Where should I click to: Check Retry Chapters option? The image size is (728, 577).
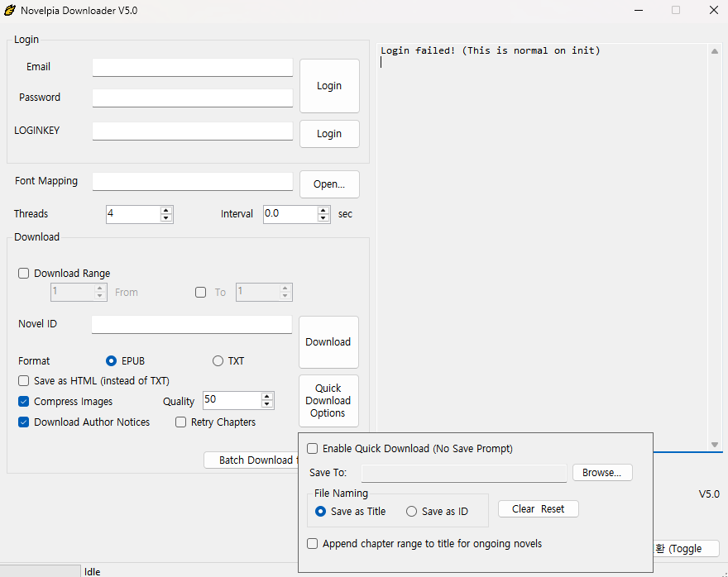pyautogui.click(x=181, y=422)
